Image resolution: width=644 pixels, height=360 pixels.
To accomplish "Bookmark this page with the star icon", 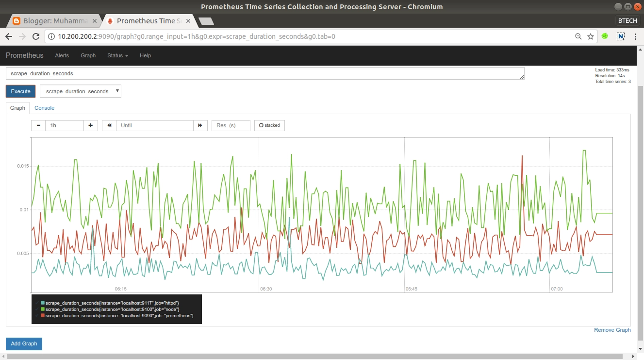I will coord(591,36).
